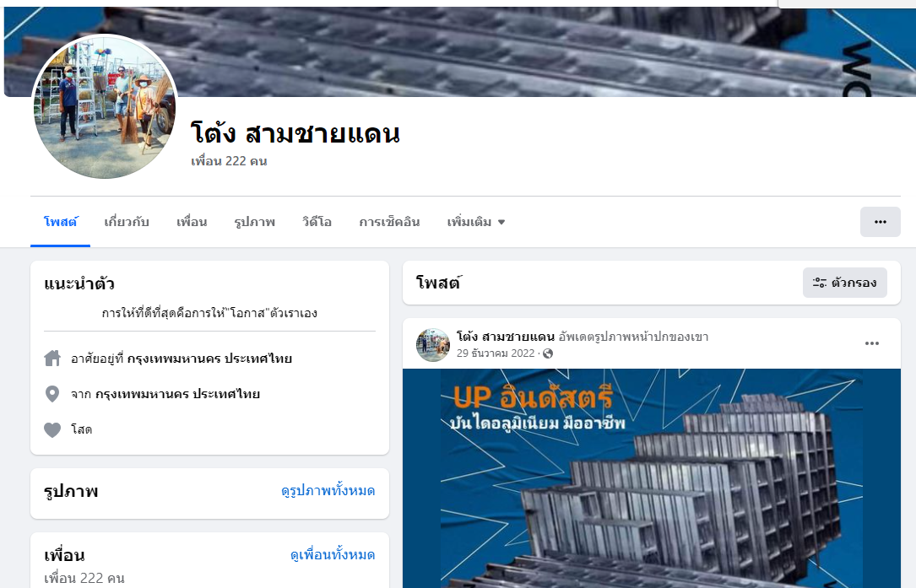The width and height of the screenshot is (916, 588).
Task: Open the วิดีโอ tab
Action: (317, 222)
